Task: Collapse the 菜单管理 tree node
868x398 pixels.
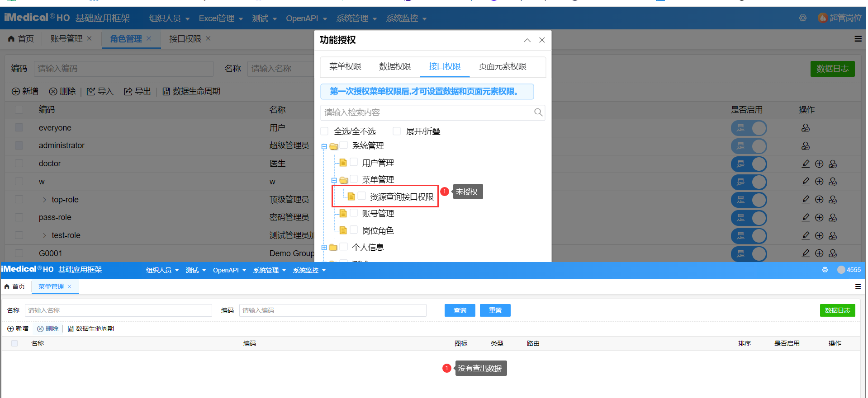Action: (x=334, y=180)
